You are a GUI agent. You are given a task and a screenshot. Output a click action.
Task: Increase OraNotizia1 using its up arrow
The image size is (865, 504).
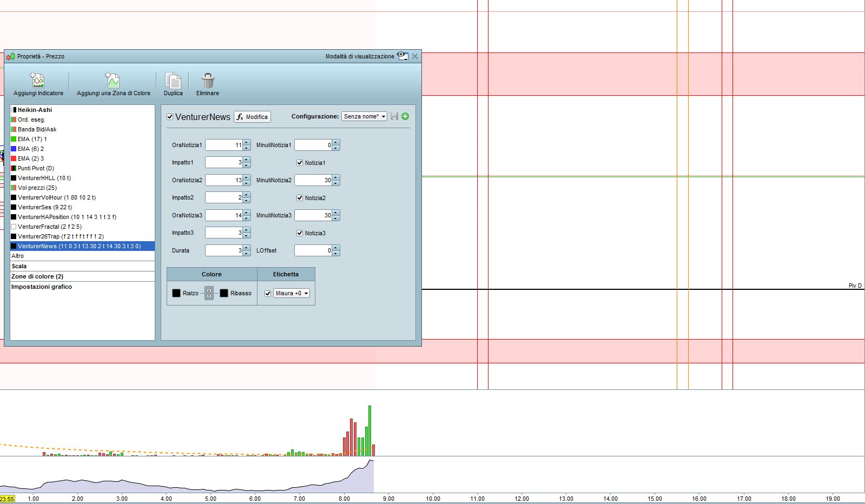pyautogui.click(x=247, y=142)
